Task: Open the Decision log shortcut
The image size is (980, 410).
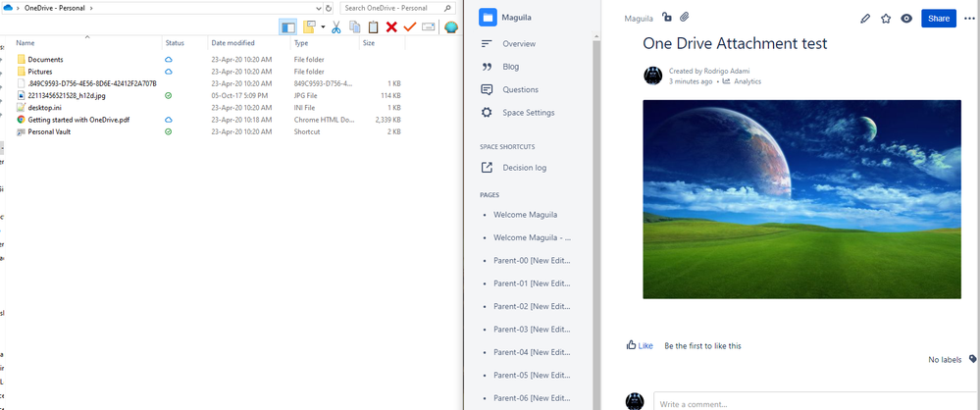Action: point(525,168)
